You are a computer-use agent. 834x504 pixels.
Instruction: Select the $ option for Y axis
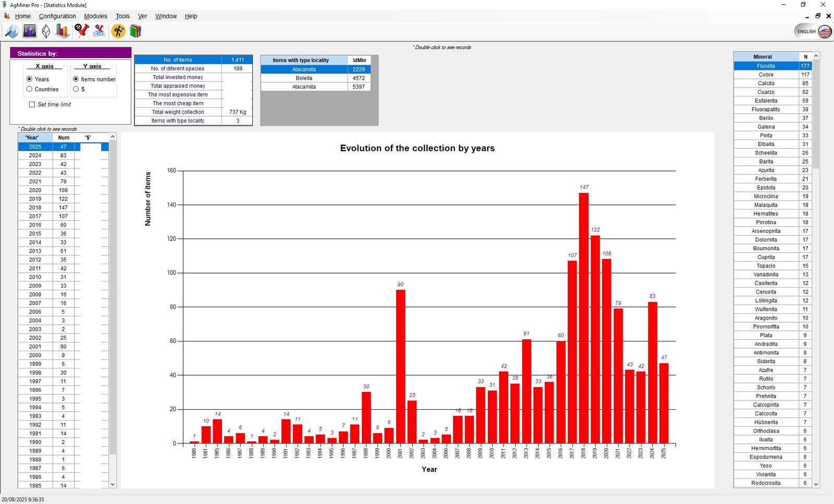(x=79, y=89)
